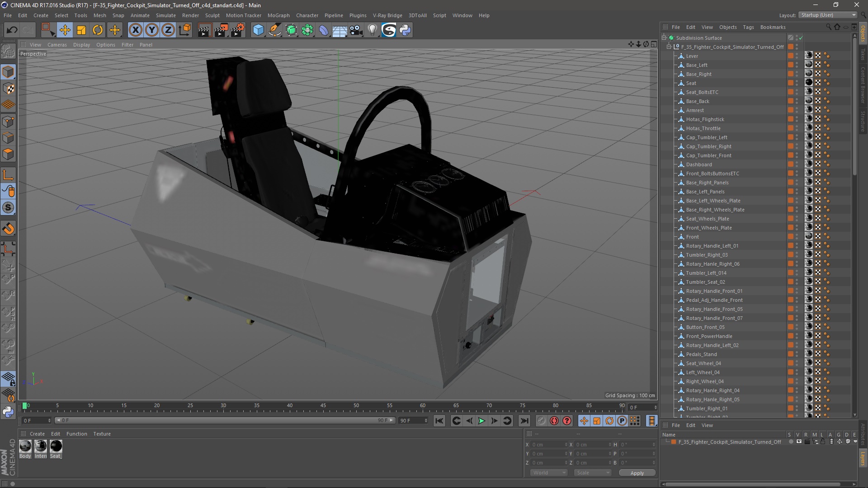
Task: Select the Hotas_Flightstick object
Action: tap(705, 119)
